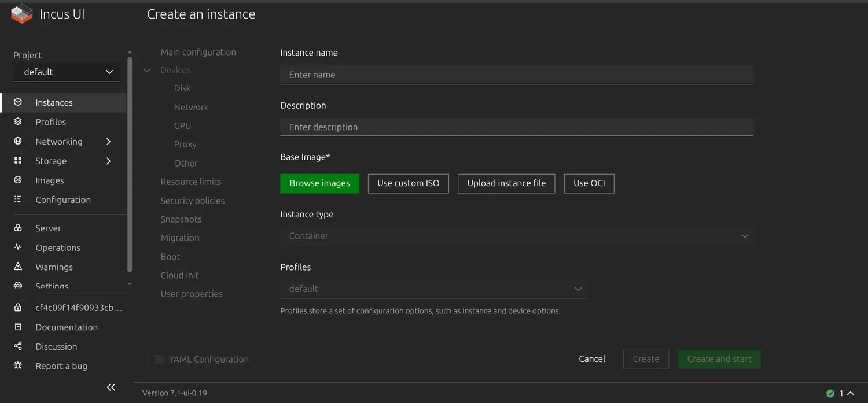Click the green operations status check icon
This screenshot has width=868, height=403.
click(x=830, y=393)
